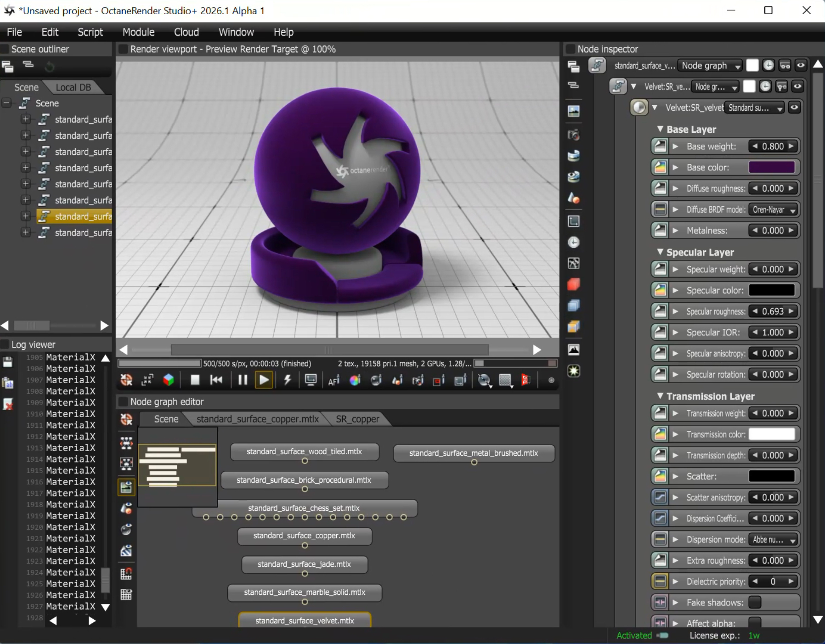Select the render region picker red square icon
825x644 pixels.
[x=439, y=380]
